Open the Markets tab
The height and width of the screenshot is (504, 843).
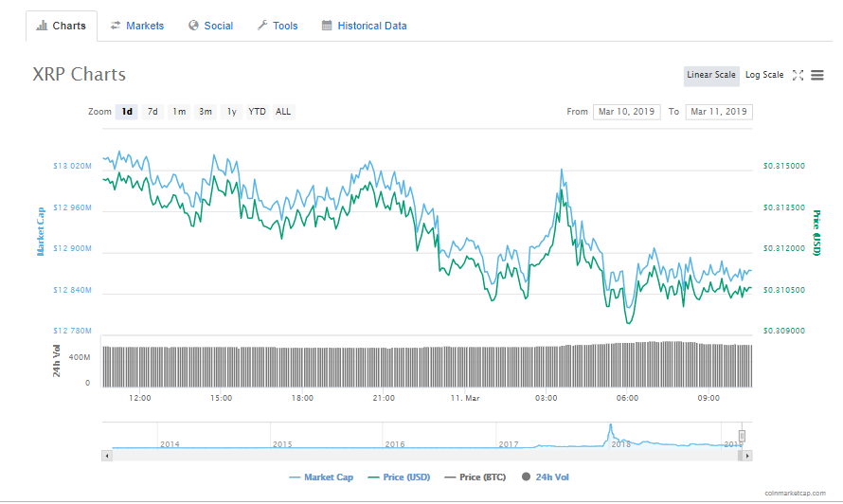(137, 26)
